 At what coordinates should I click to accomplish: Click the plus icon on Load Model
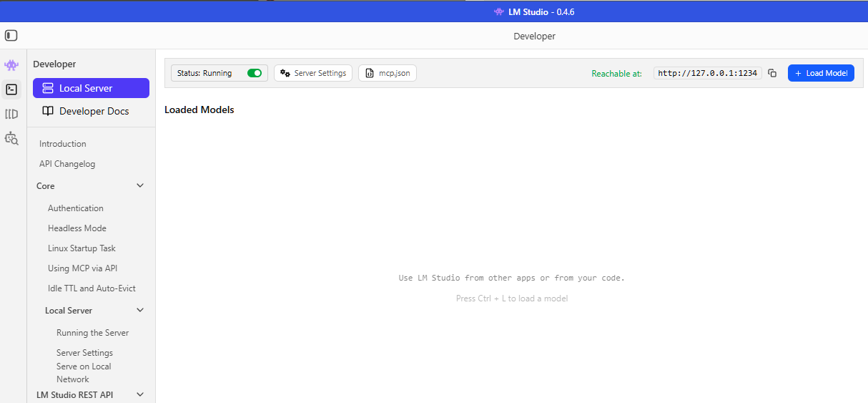pos(798,73)
